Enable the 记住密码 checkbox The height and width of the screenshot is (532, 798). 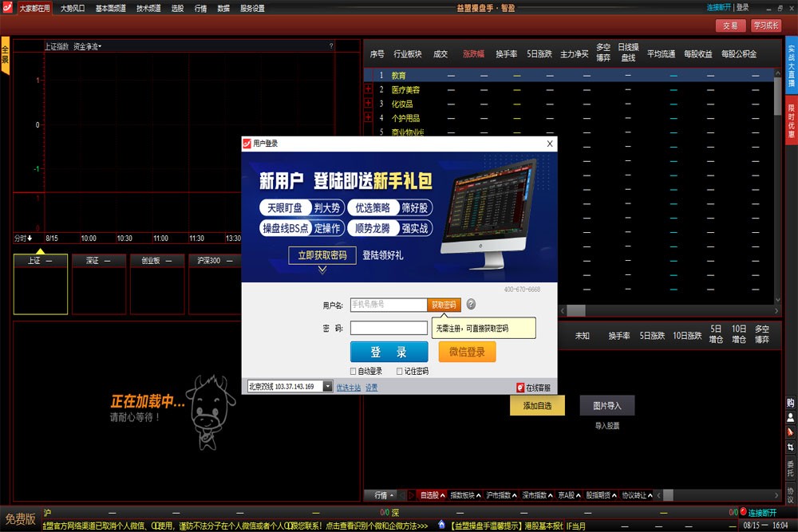point(400,371)
